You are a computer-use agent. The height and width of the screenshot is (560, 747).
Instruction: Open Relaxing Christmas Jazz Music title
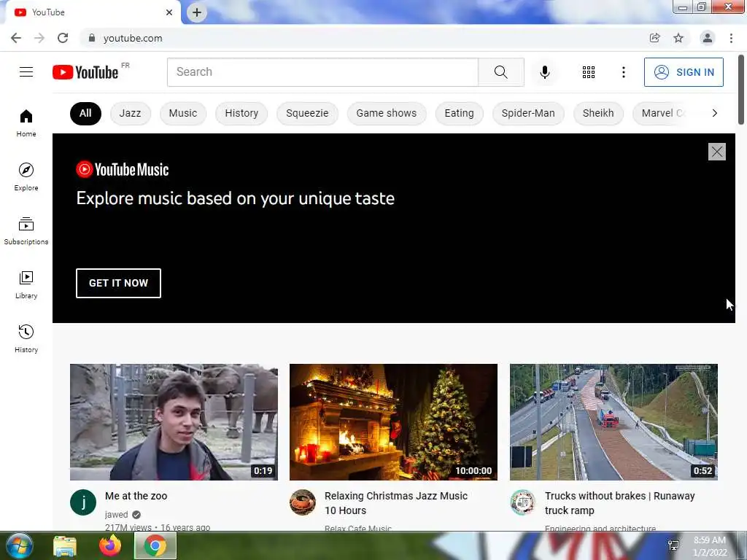[396, 503]
